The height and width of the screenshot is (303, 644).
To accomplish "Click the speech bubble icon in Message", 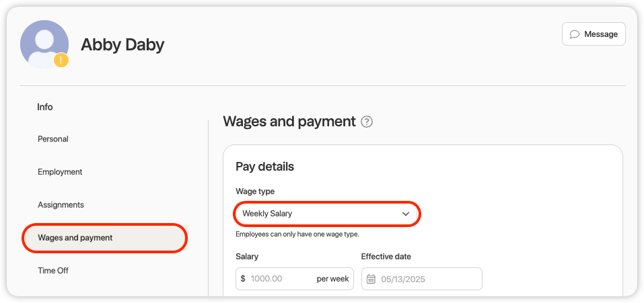I will [x=575, y=34].
